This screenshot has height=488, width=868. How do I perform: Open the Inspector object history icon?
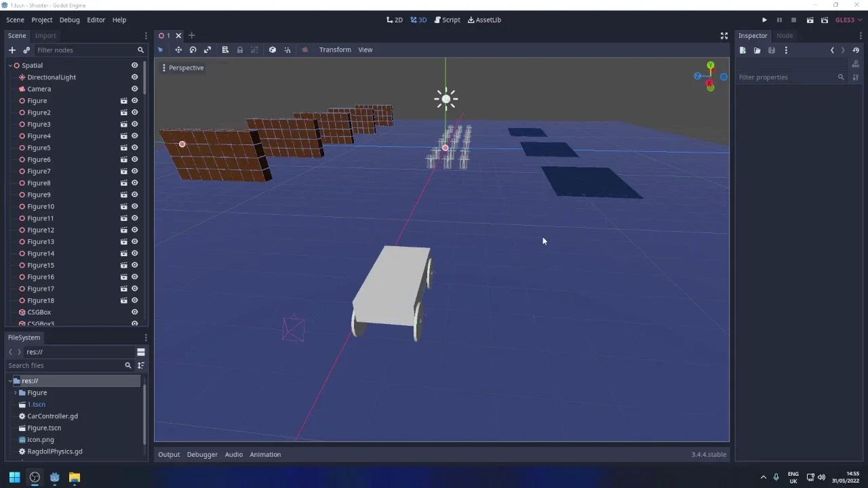point(856,50)
